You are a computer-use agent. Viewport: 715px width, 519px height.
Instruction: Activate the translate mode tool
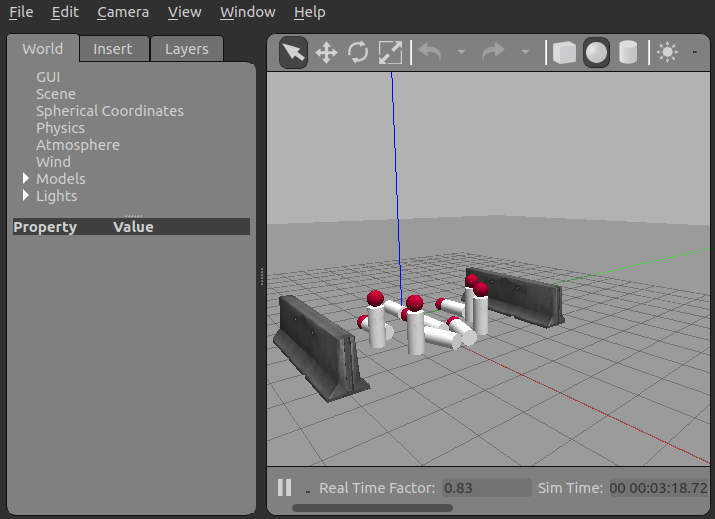click(326, 52)
